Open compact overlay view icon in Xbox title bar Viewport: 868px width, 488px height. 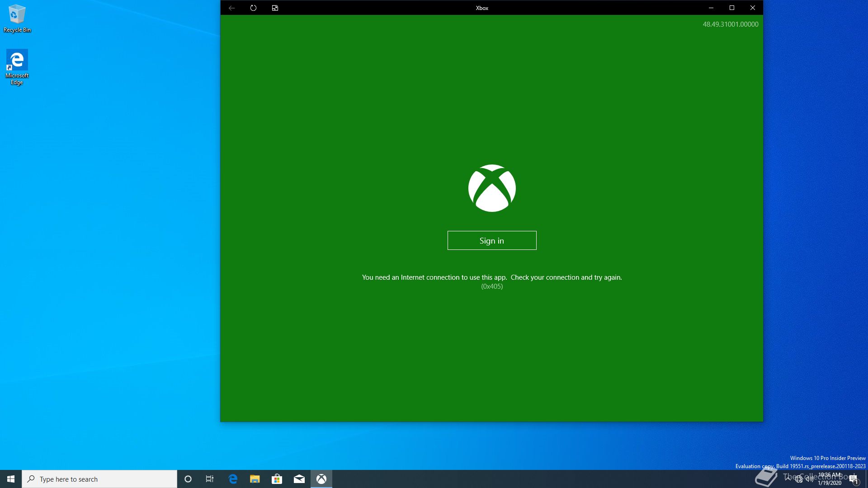[275, 8]
